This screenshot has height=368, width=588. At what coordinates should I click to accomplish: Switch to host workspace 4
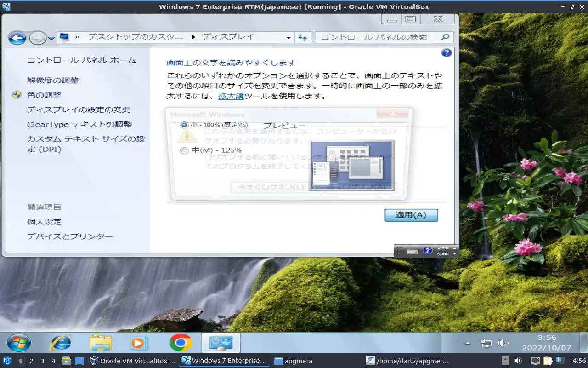[54, 361]
